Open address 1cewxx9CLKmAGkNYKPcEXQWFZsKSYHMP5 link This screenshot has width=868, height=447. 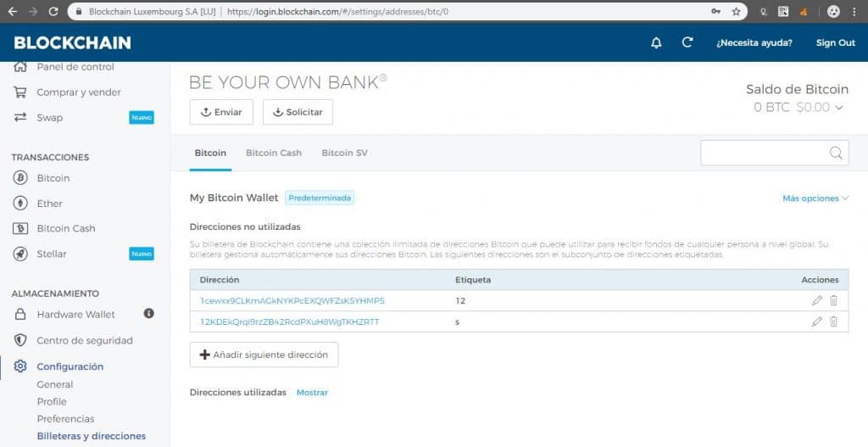pyautogui.click(x=292, y=301)
